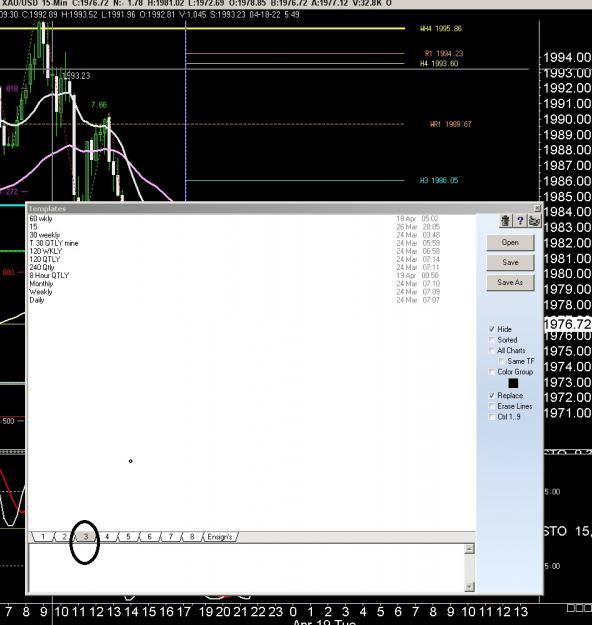Image resolution: width=592 pixels, height=625 pixels.
Task: Enable the Color Group checkbox
Action: pos(492,372)
